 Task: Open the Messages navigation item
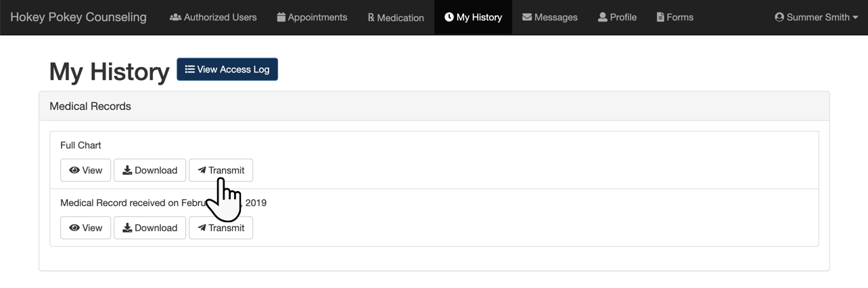click(x=550, y=17)
